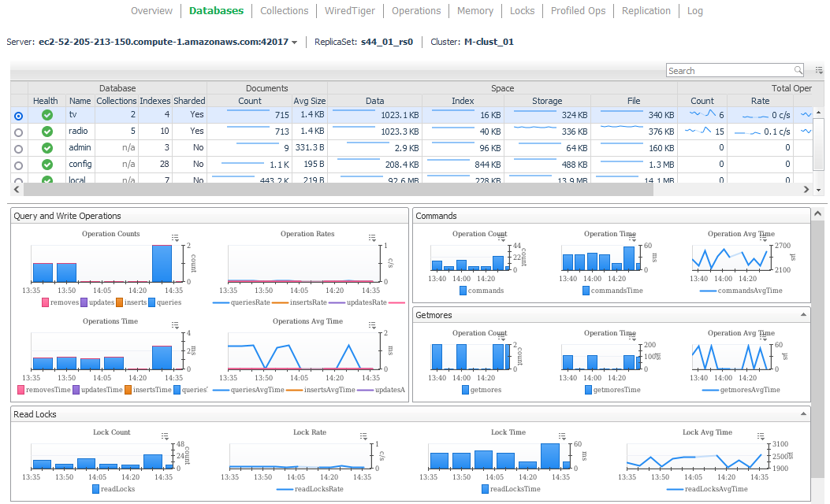Click the s44_01_rs0 replica set link
Image resolution: width=830 pixels, height=504 pixels.
coord(387,43)
